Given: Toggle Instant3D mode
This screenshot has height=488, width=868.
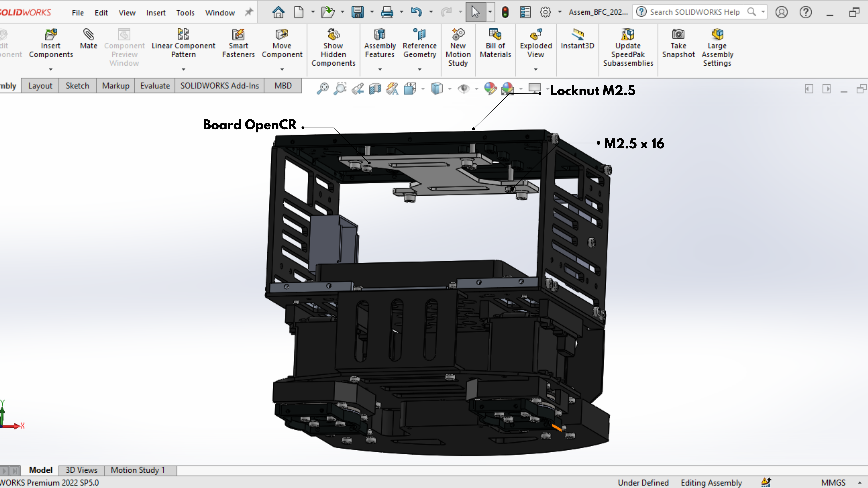Looking at the screenshot, I should 577,39.
